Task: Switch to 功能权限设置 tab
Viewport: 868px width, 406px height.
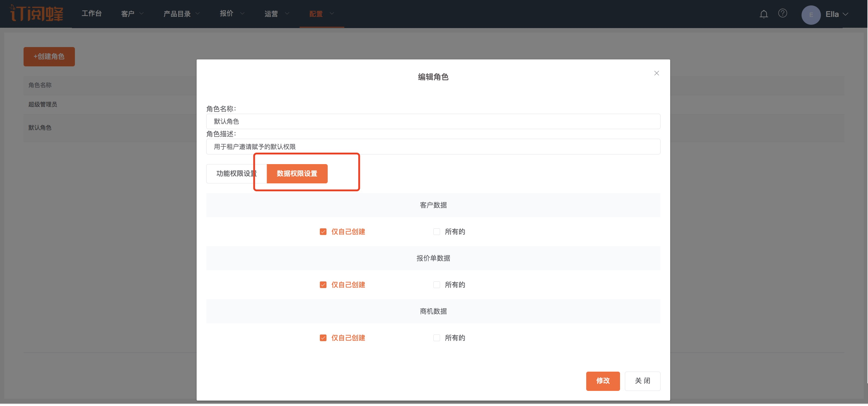Action: (236, 173)
